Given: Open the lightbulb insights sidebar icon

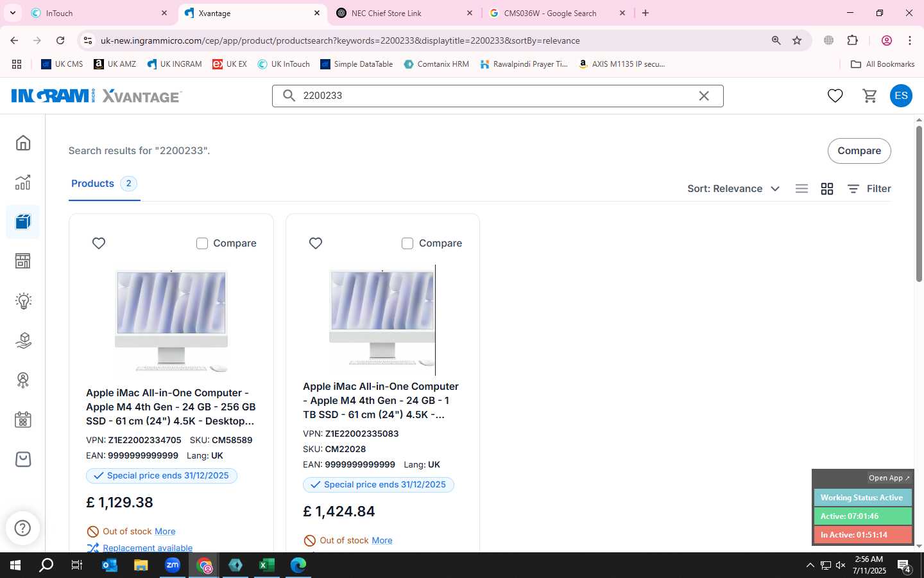Looking at the screenshot, I should pyautogui.click(x=23, y=301).
